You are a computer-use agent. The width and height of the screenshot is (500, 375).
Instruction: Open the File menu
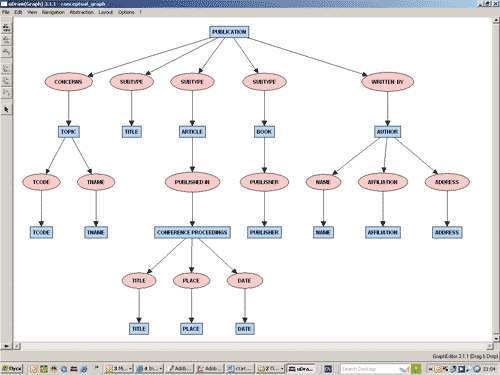pos(6,12)
